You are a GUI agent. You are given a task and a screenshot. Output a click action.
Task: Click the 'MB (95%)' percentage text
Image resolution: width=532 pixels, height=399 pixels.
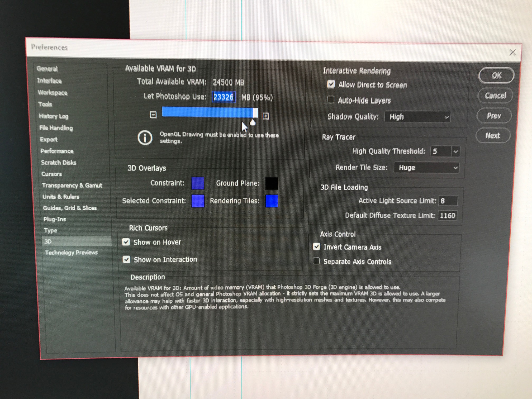[x=257, y=98]
